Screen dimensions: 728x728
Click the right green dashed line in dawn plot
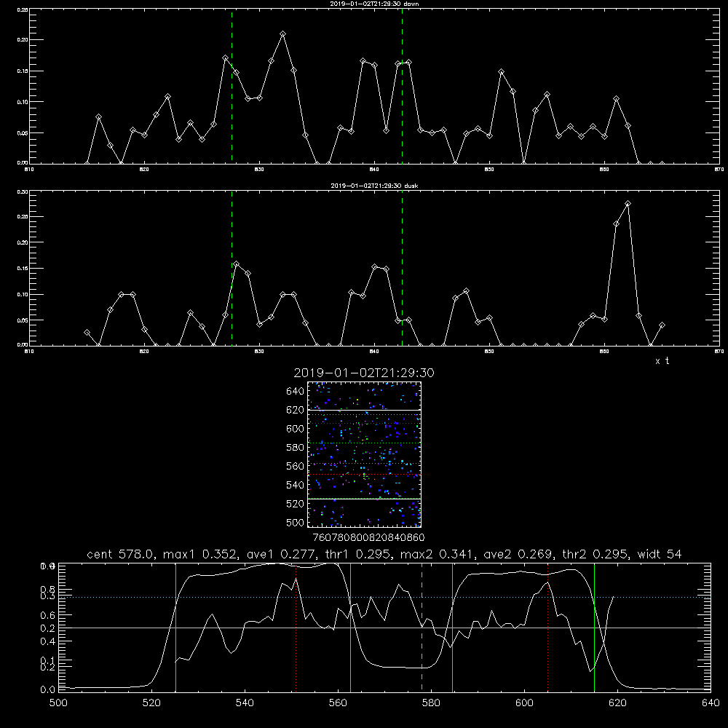tap(402, 86)
